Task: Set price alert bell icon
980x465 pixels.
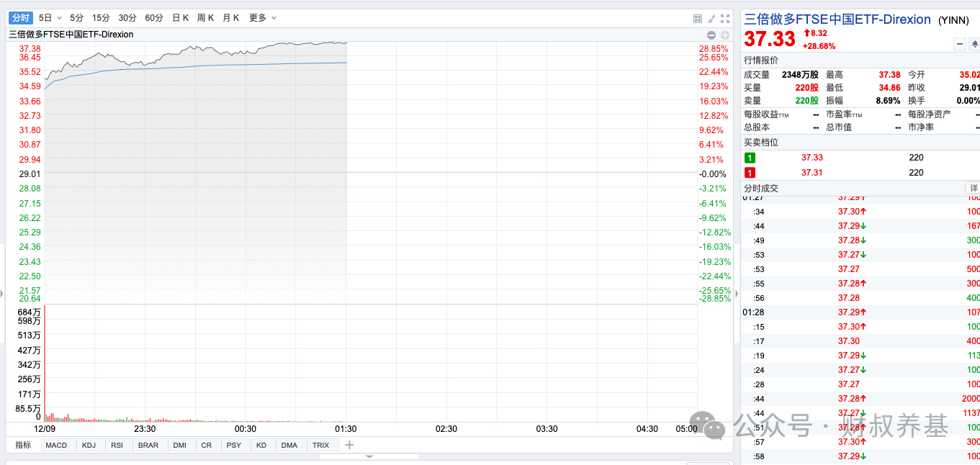Action: (x=974, y=44)
